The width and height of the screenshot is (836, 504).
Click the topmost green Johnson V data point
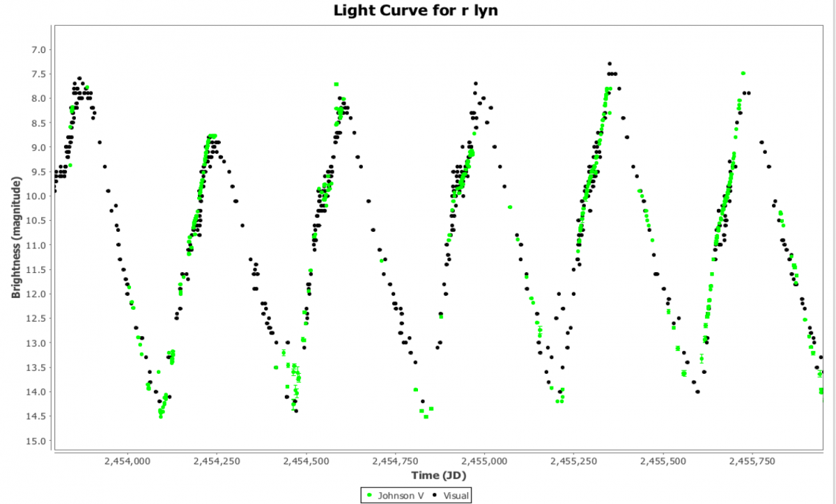click(743, 73)
